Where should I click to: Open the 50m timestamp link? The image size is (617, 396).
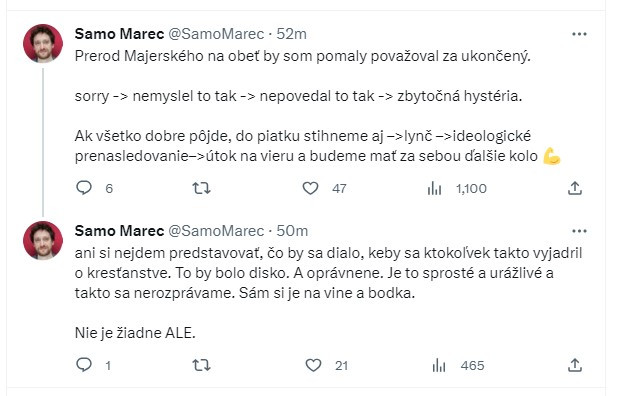point(292,231)
